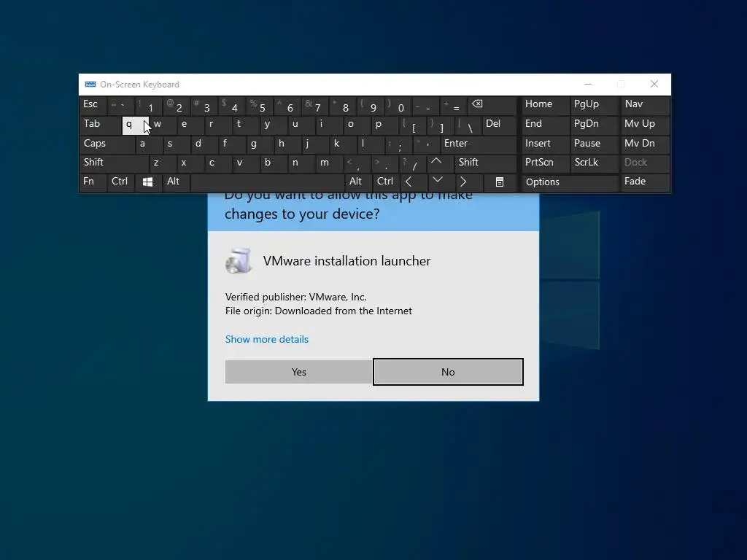Toggle the left Shift key
Image resolution: width=747 pixels, height=560 pixels.
[x=114, y=163]
